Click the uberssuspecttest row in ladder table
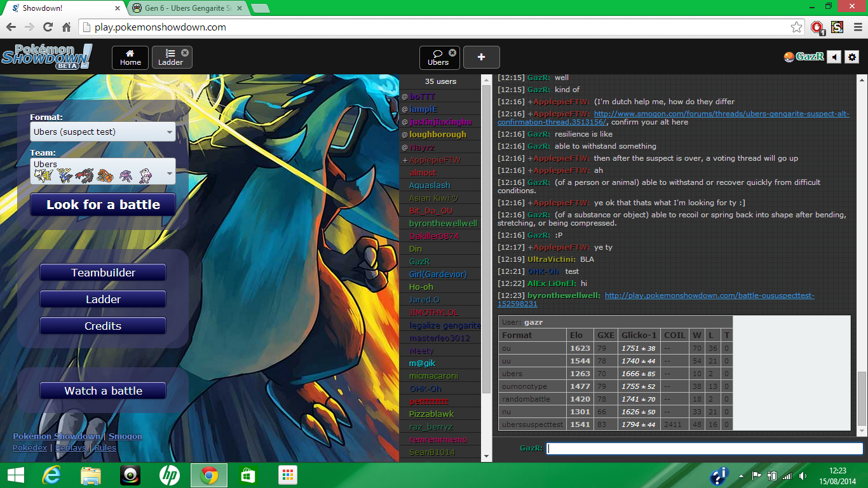 pos(615,424)
